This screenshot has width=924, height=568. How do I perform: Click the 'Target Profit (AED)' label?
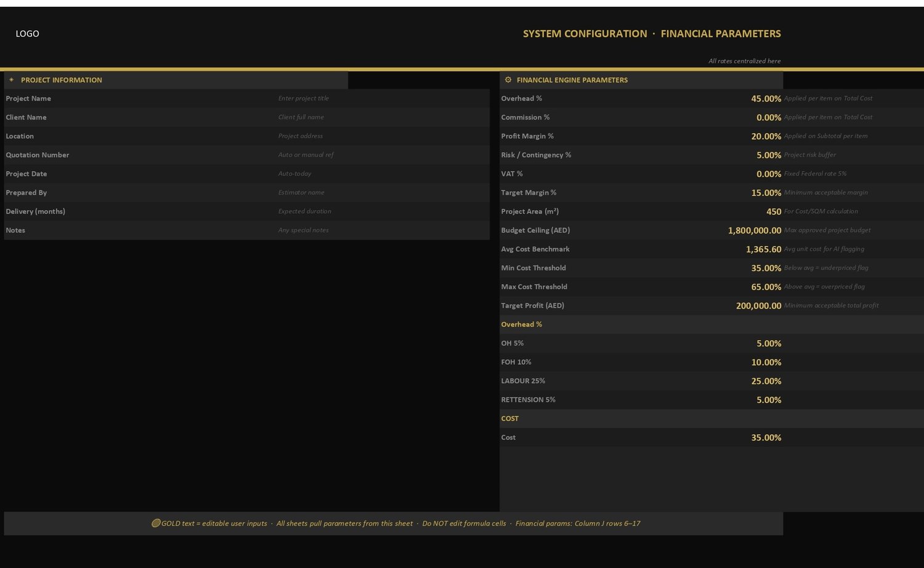coord(532,306)
